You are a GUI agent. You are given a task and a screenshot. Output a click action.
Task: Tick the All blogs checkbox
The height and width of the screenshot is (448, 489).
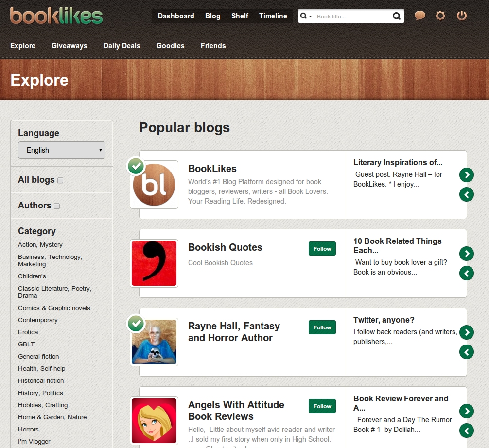pyautogui.click(x=60, y=180)
